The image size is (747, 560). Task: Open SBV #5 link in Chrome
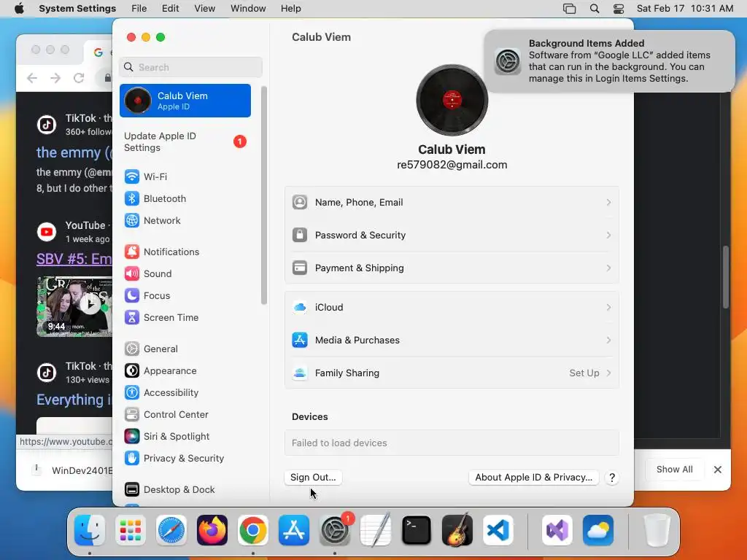74,259
